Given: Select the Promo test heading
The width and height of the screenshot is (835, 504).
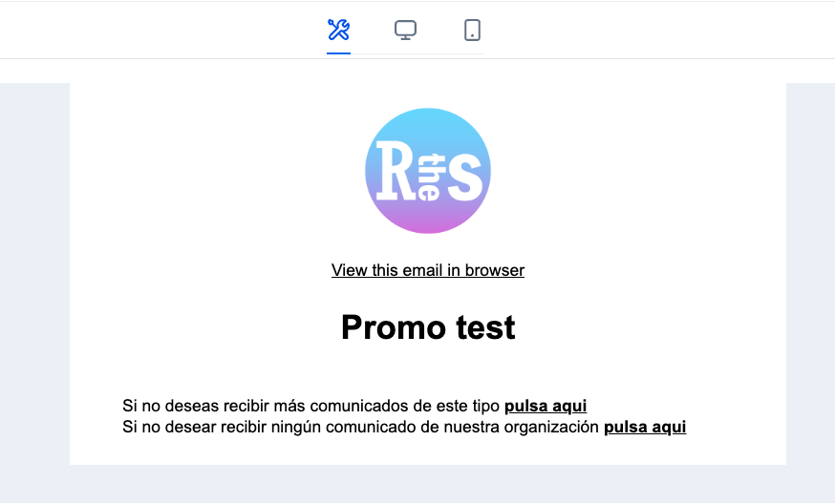Looking at the screenshot, I should [x=428, y=326].
